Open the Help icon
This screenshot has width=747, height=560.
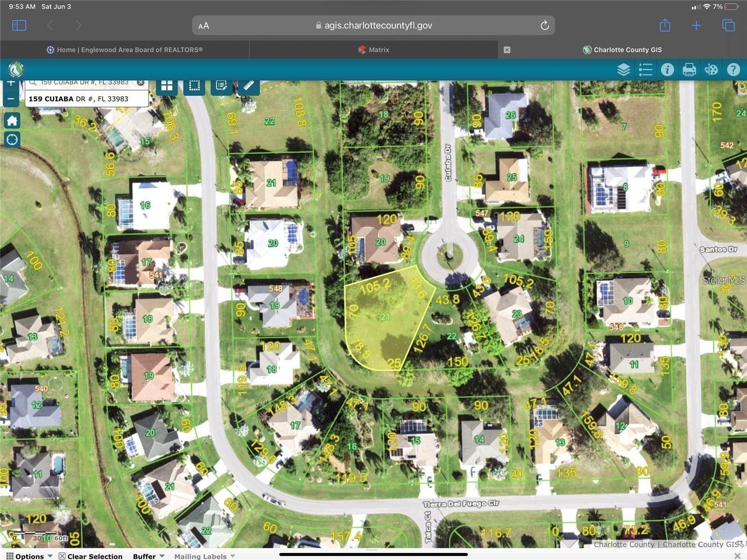click(733, 69)
